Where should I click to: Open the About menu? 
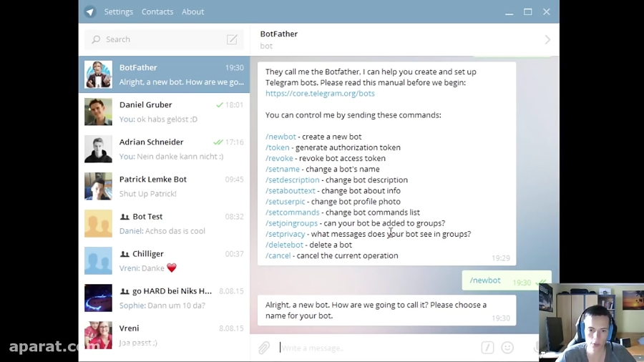pyautogui.click(x=192, y=11)
